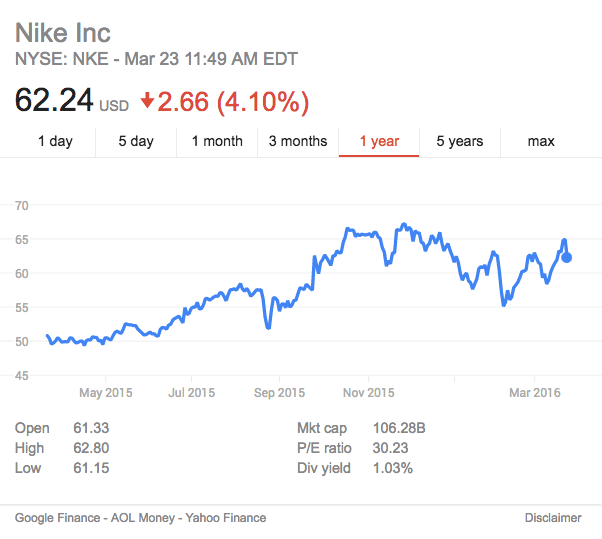Screen dimensions: 602x539
Task: Open the Google Finance link
Action: [57, 518]
